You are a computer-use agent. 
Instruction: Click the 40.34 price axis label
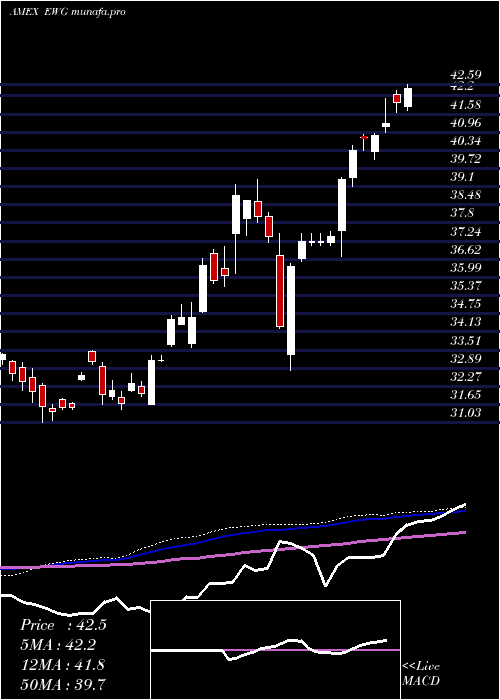tap(465, 142)
